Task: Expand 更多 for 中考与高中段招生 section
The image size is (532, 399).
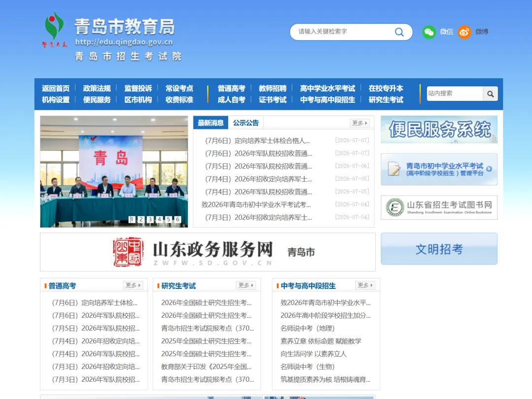Action: pos(365,285)
